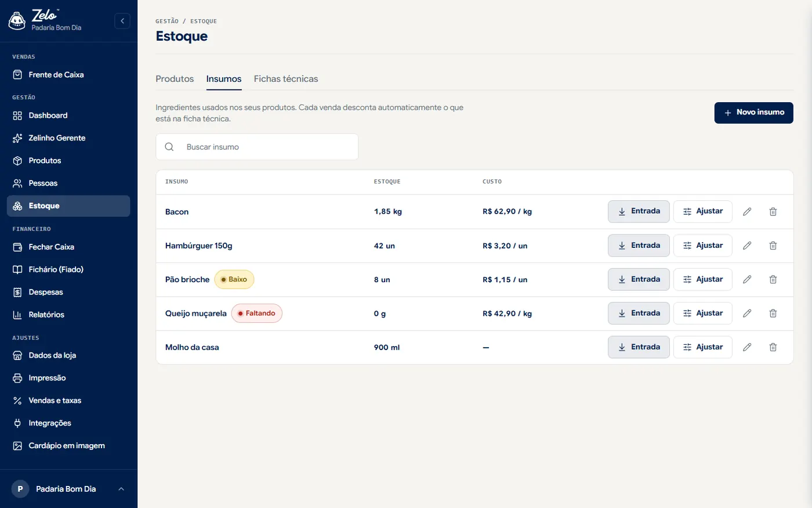
Task: Edit Pão brioche using the pencil icon
Action: pos(747,279)
